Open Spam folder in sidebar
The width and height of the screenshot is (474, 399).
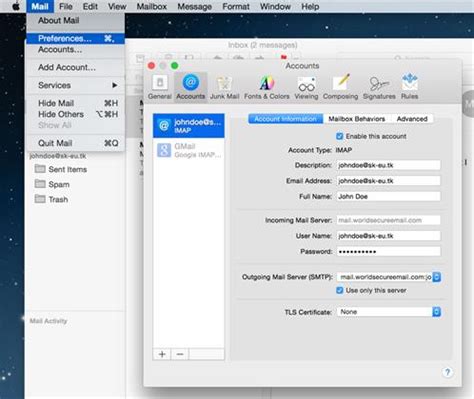(x=52, y=184)
